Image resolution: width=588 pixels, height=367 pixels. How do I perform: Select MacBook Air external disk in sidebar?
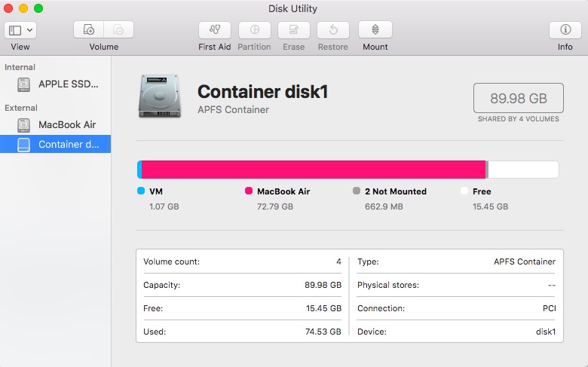pyautogui.click(x=56, y=125)
